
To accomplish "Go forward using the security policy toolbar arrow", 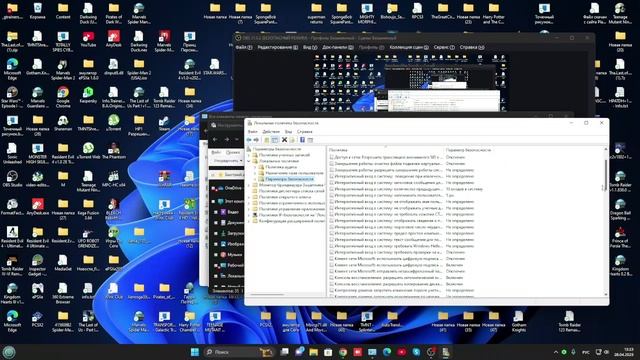I will (x=256, y=140).
